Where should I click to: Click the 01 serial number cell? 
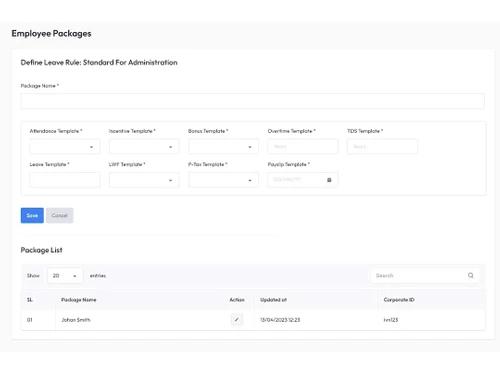coord(30,320)
